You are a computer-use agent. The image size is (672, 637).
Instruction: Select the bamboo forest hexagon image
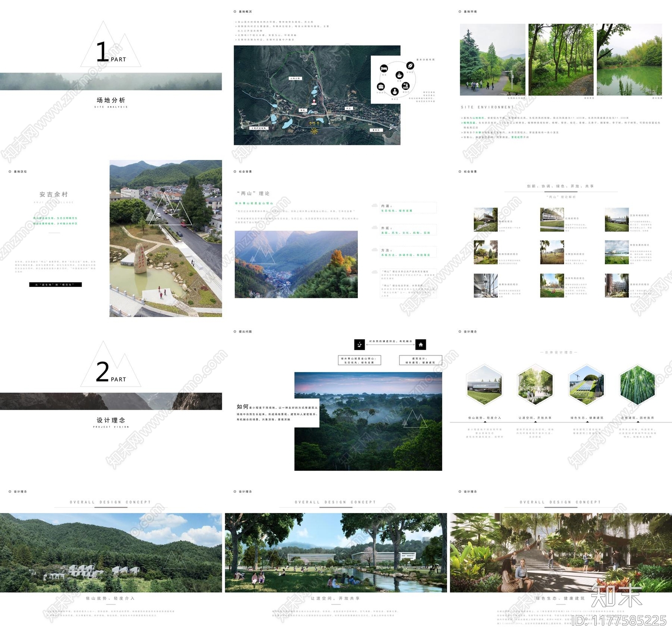click(638, 385)
